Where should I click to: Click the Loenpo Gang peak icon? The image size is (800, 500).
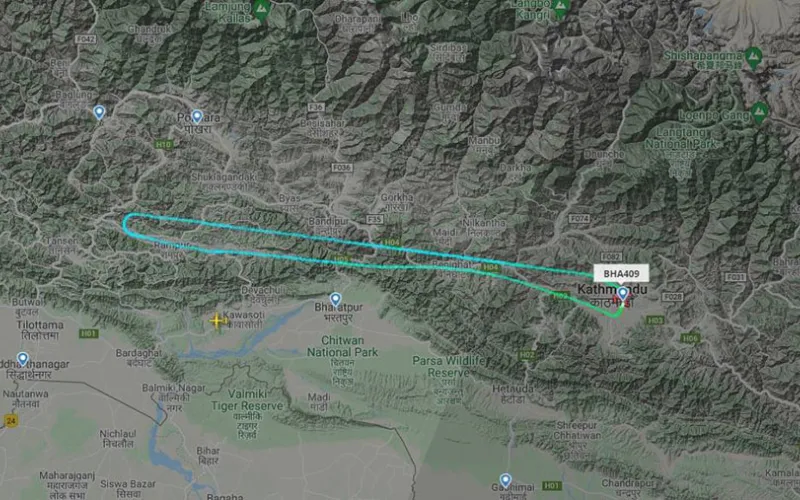pyautogui.click(x=759, y=113)
